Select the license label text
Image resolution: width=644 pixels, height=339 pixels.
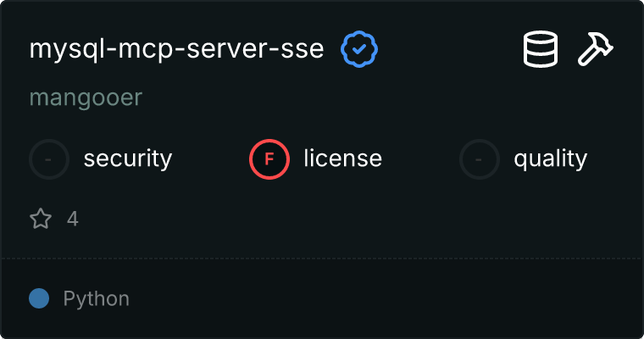(342, 158)
